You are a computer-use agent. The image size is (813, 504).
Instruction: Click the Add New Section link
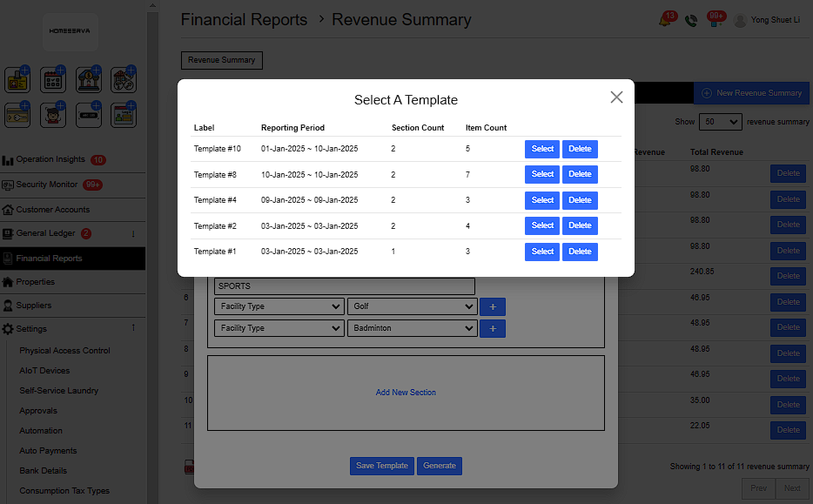point(406,393)
